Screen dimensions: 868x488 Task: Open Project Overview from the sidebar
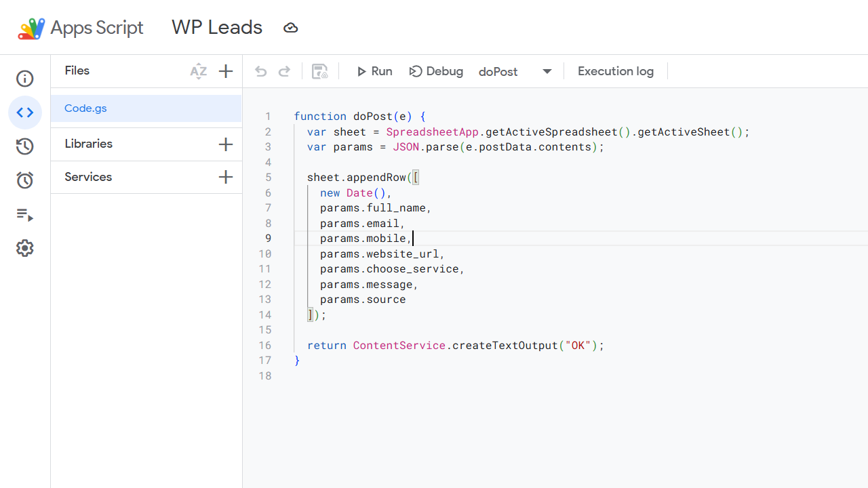pos(25,79)
